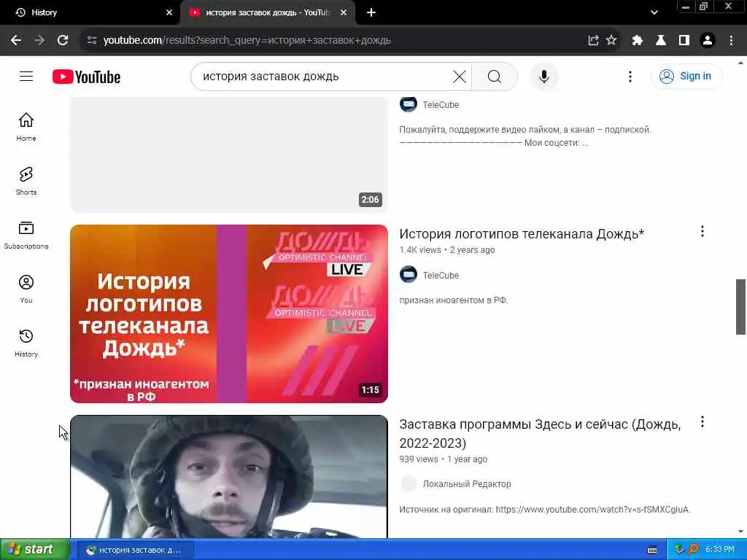This screenshot has height=560, width=747.
Task: Start voice search with microphone
Action: coord(543,76)
